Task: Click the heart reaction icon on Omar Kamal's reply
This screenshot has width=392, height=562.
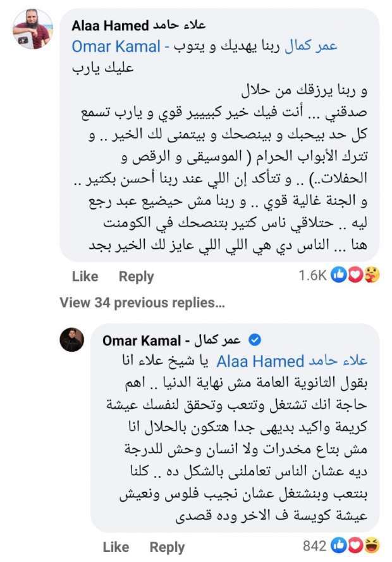Action: point(355,546)
